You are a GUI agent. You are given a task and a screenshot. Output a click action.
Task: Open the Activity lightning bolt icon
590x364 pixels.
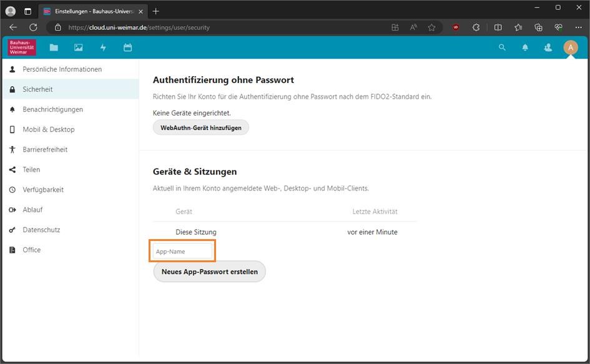103,47
